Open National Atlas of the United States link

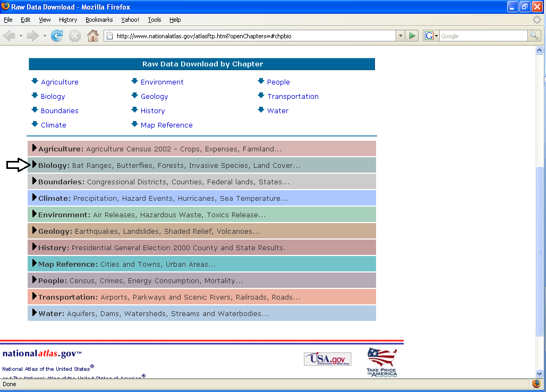pos(48,368)
